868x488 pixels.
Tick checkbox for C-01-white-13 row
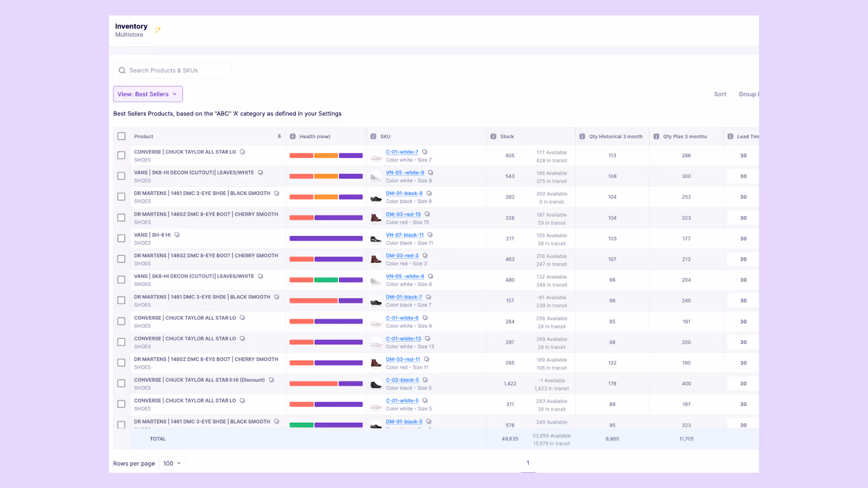(122, 342)
